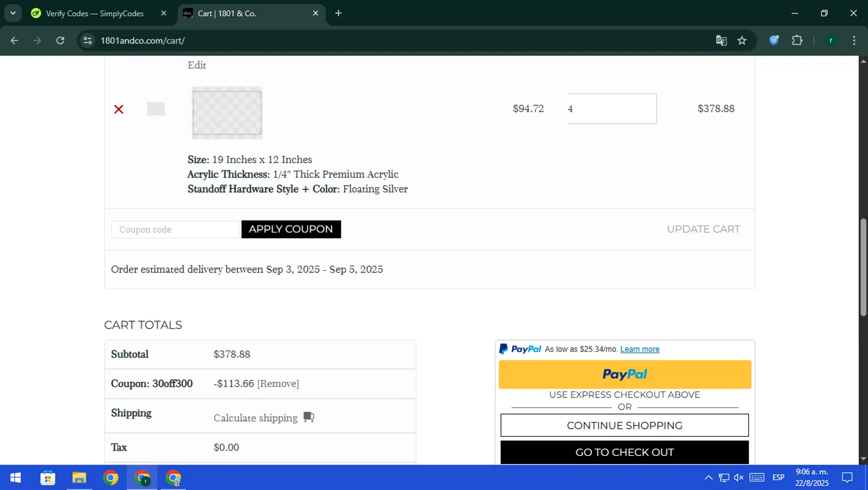Go forward in browser history
The image size is (868, 490).
tap(37, 40)
